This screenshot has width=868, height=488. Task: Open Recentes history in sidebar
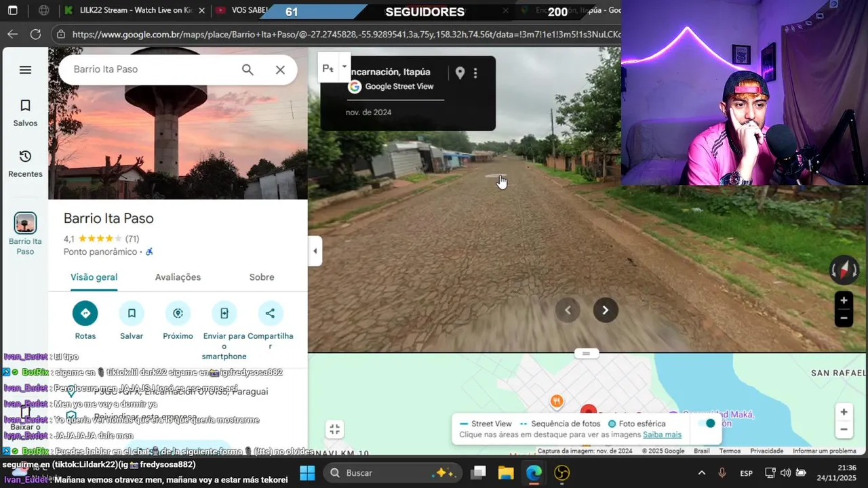tap(25, 164)
